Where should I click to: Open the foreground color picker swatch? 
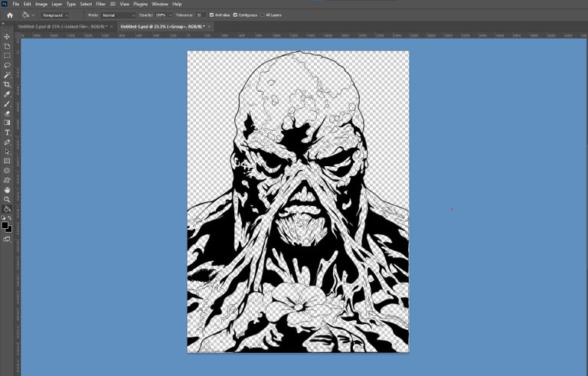tap(4, 225)
